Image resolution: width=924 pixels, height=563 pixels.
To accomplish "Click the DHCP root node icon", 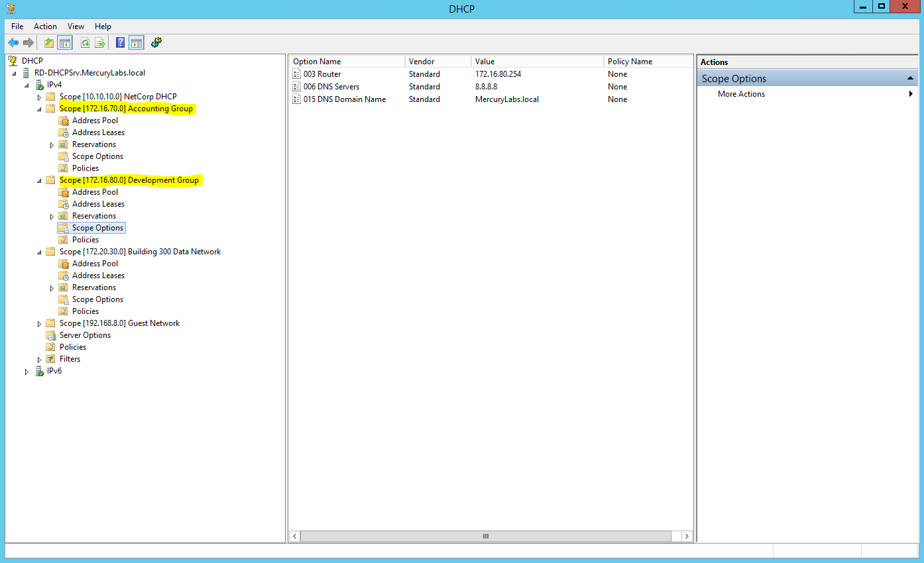I will coord(13,61).
